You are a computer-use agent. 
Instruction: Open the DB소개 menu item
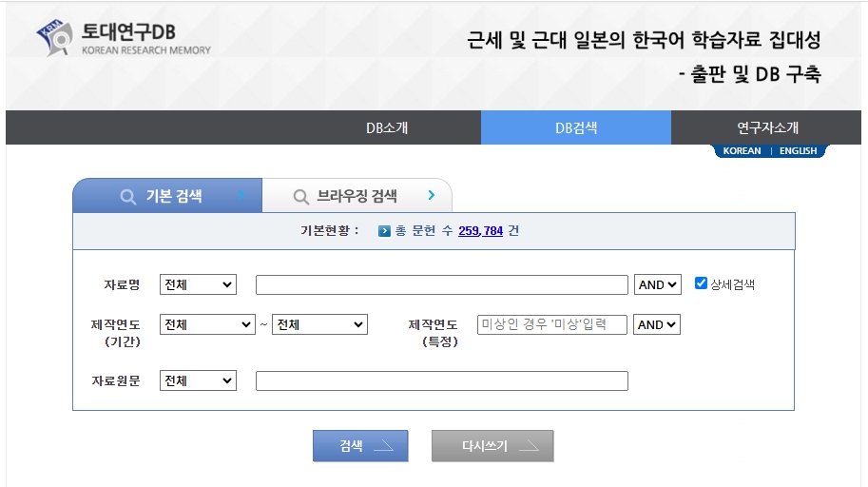[x=387, y=127]
